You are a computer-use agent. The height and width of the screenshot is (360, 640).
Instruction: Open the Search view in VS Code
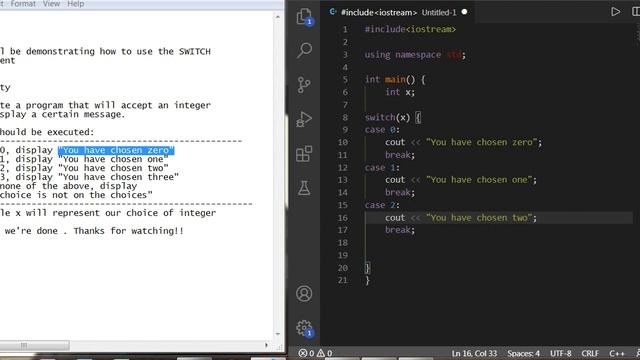(x=304, y=50)
